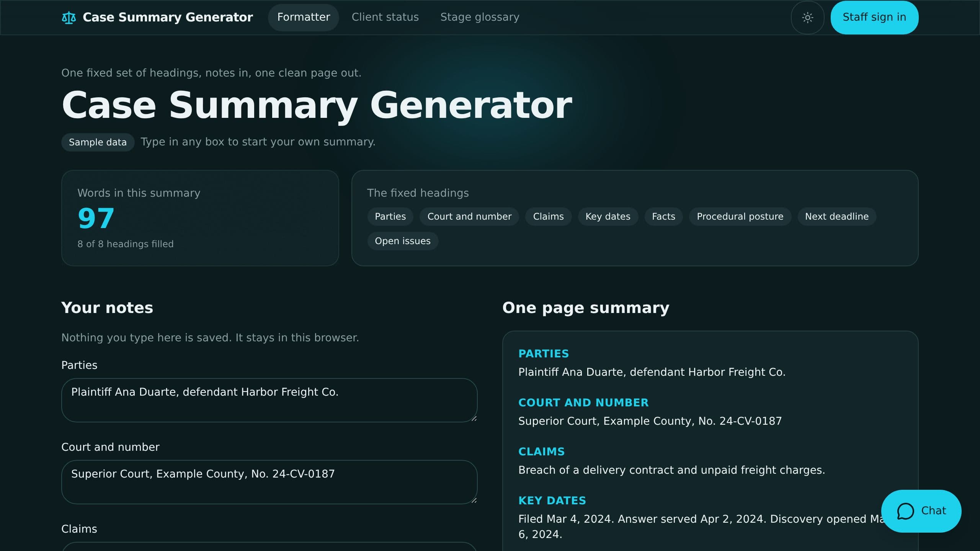Switch to the Formatter tab
Viewport: 980px width, 551px height.
tap(303, 17)
